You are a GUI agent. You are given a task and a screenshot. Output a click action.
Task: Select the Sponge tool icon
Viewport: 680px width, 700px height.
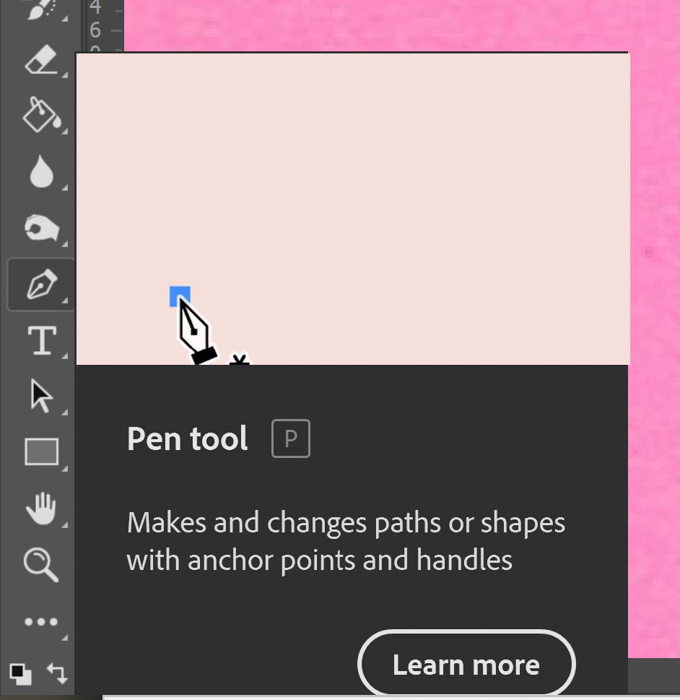pos(41,228)
